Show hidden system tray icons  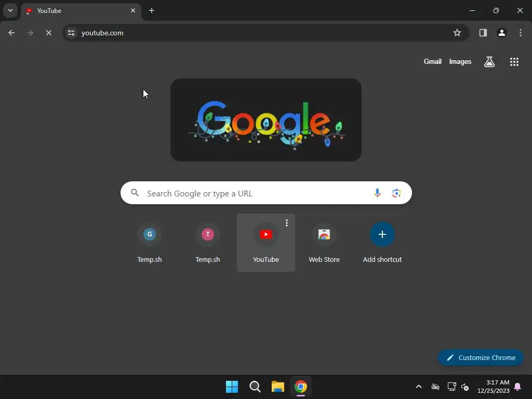click(x=419, y=387)
